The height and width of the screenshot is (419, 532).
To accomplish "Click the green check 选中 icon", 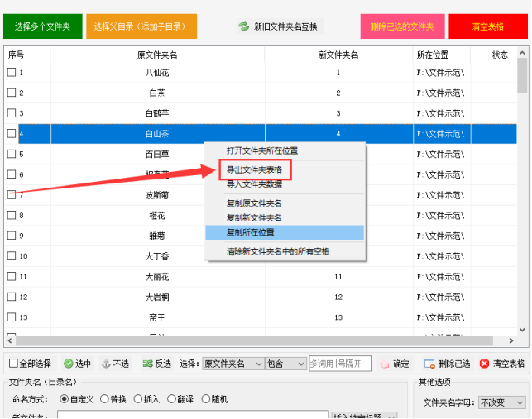I will [69, 364].
